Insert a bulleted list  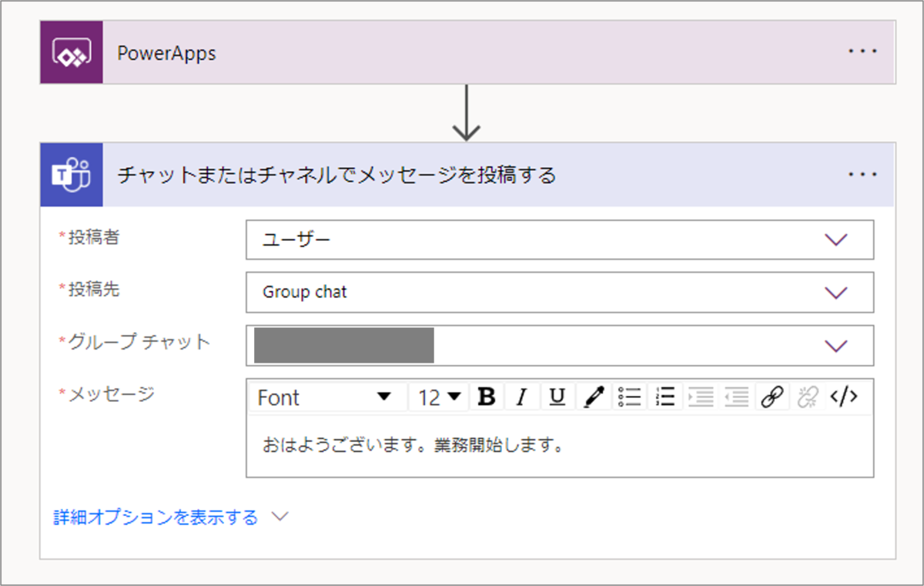630,397
